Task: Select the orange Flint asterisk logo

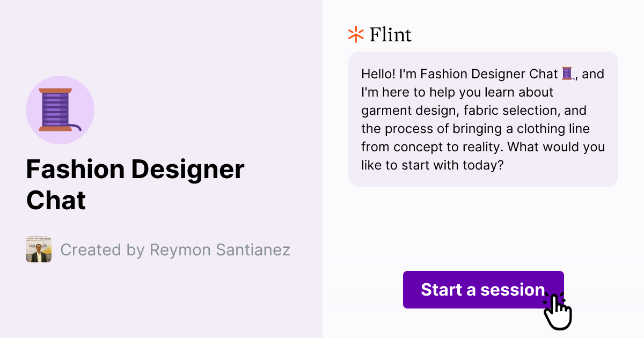Action: point(355,34)
